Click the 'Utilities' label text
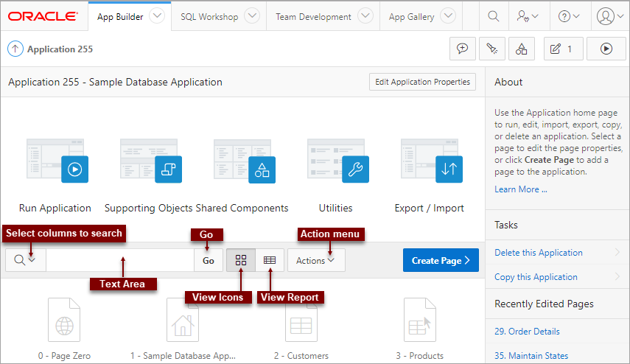This screenshot has height=364, width=630. [x=335, y=208]
